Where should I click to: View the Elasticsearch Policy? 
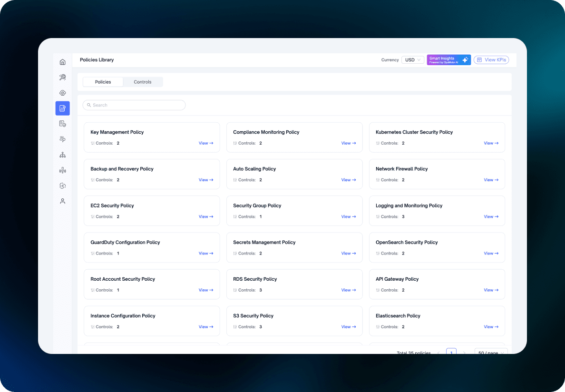click(x=491, y=327)
